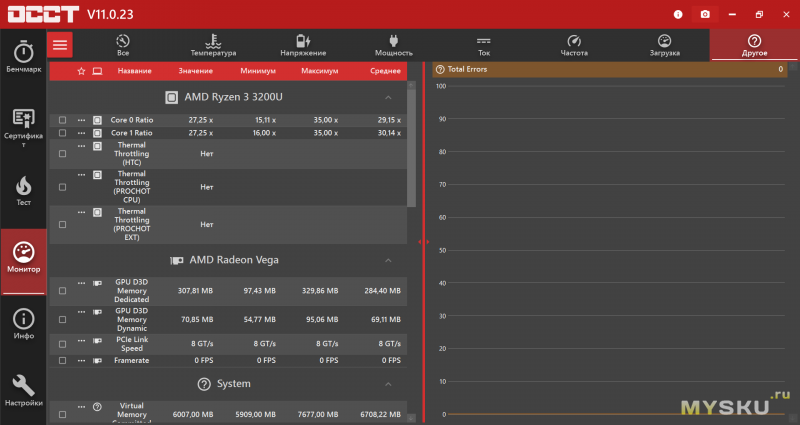Collapse the System group
The height and width of the screenshot is (425, 800).
(388, 384)
